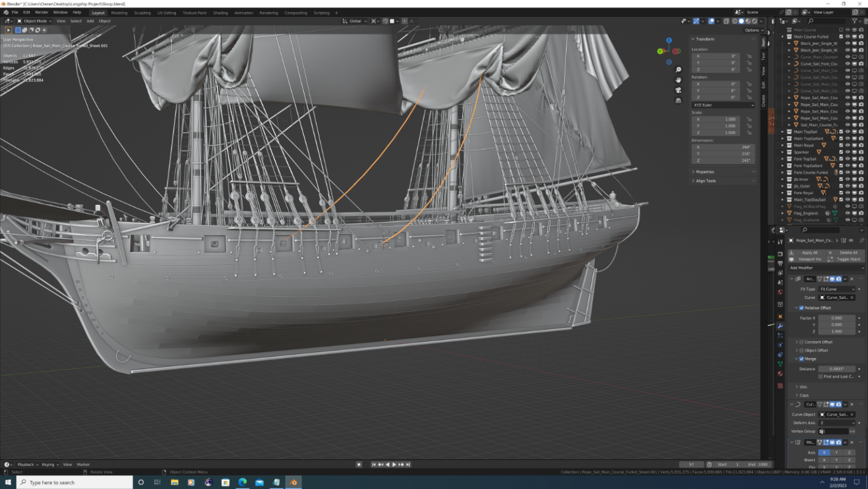Select solid viewport shading

(x=741, y=21)
